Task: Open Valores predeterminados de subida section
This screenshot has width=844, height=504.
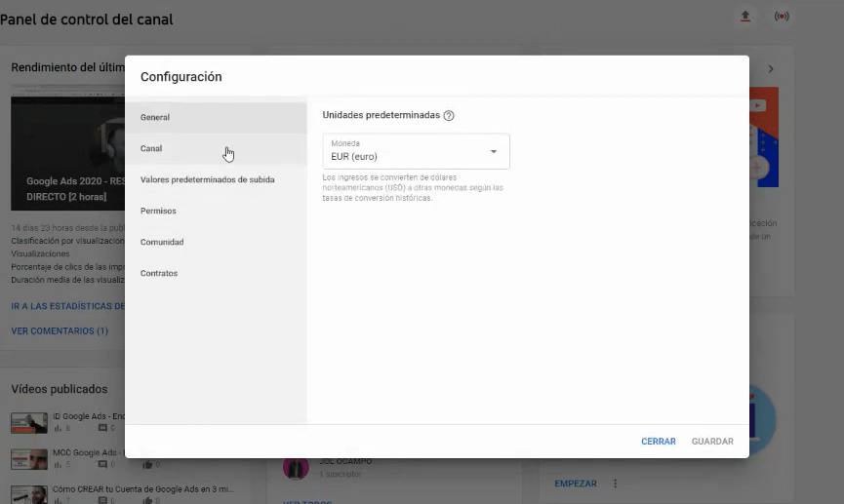Action: [216, 179]
